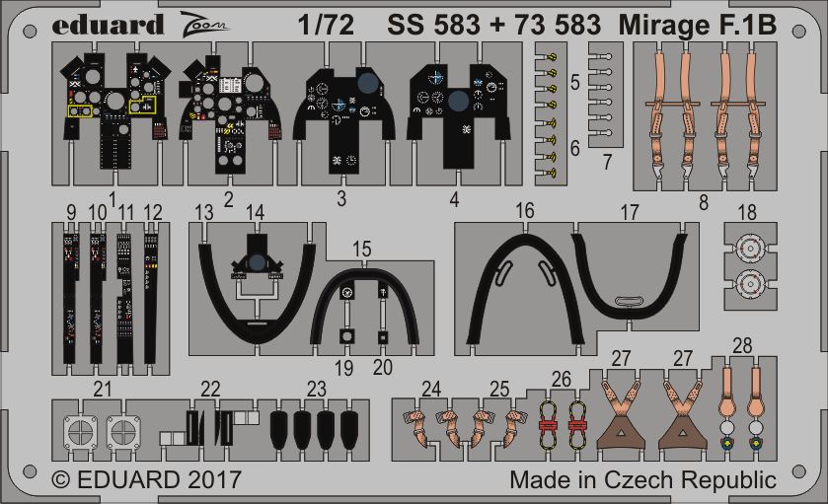Click the © EDUARD 2017 copyright text
Viewport: 828px width, 504px height.
145,481
